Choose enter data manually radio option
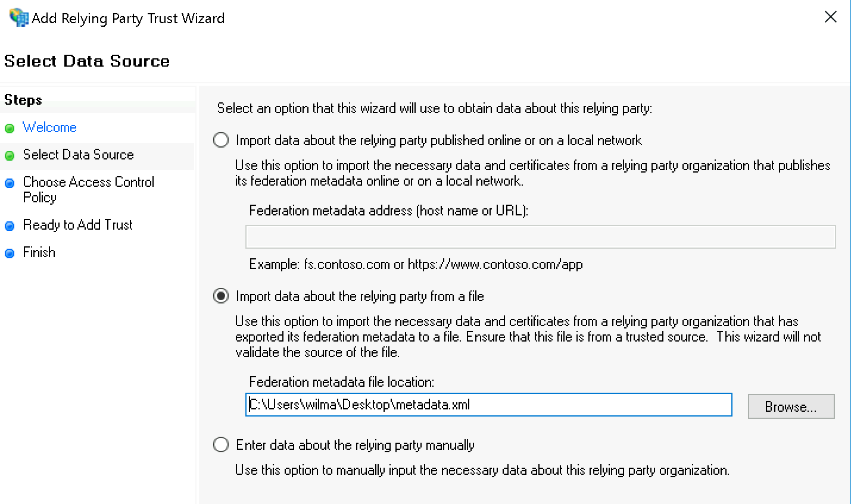The image size is (851, 504). click(x=221, y=444)
